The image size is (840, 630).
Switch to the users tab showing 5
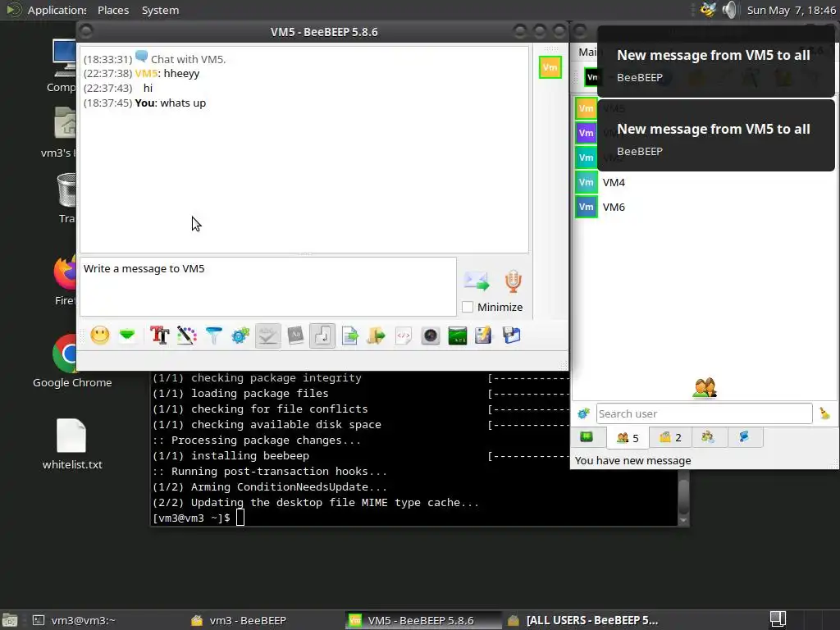click(x=628, y=438)
